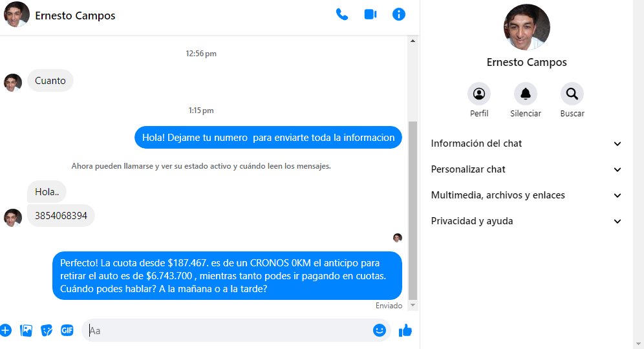Choose a sticker to send

pos(47,330)
